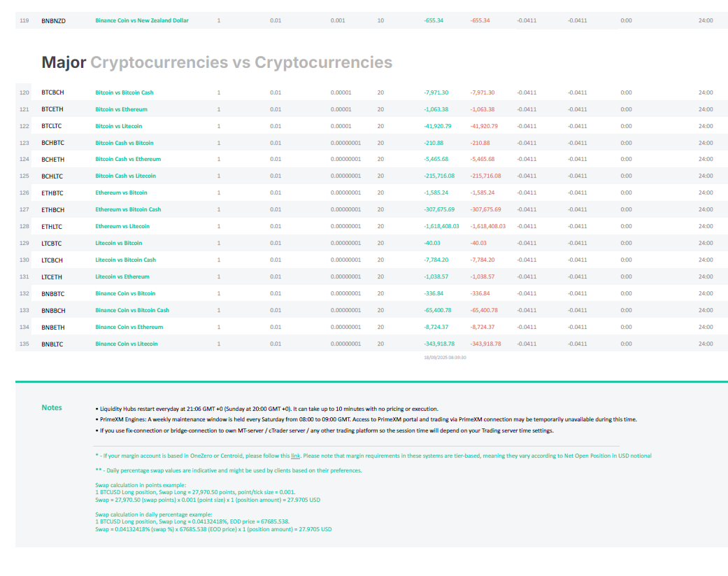Viewport: 728px width, 576px height.
Task: Select the Bitcoin vs Litecoin link
Action: 118,126
